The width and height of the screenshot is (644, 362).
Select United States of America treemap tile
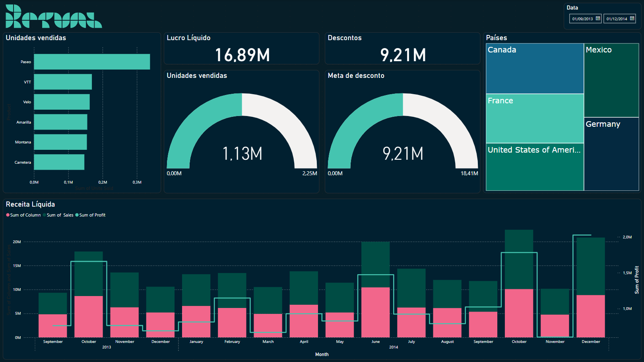[x=534, y=167]
